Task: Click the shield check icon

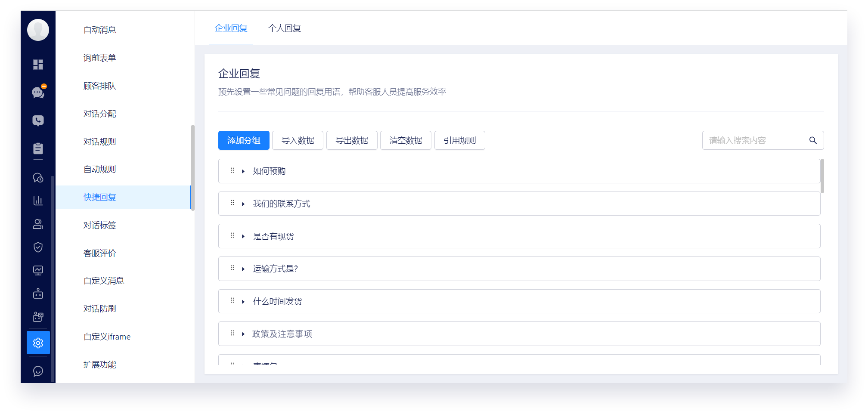Action: coord(38,247)
